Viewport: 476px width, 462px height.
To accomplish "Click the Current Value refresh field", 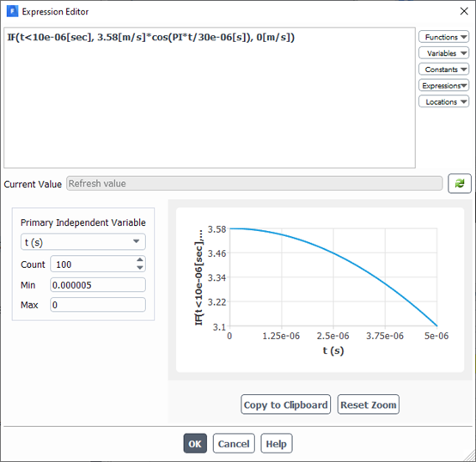I will click(254, 184).
